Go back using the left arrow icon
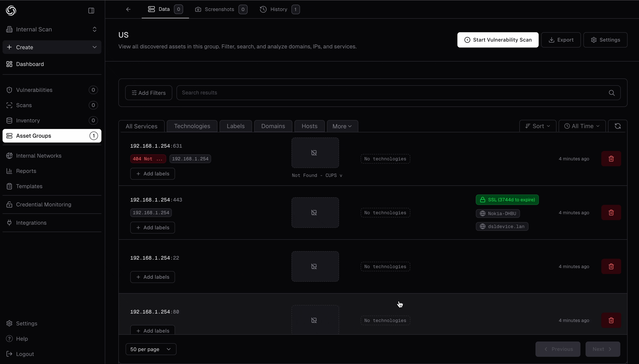This screenshot has width=639, height=364. [x=128, y=9]
